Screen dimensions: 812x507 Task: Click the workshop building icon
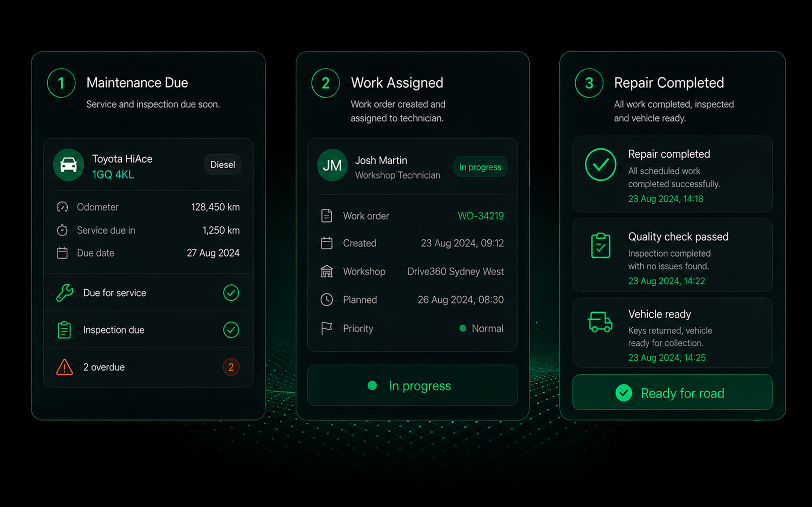click(327, 271)
